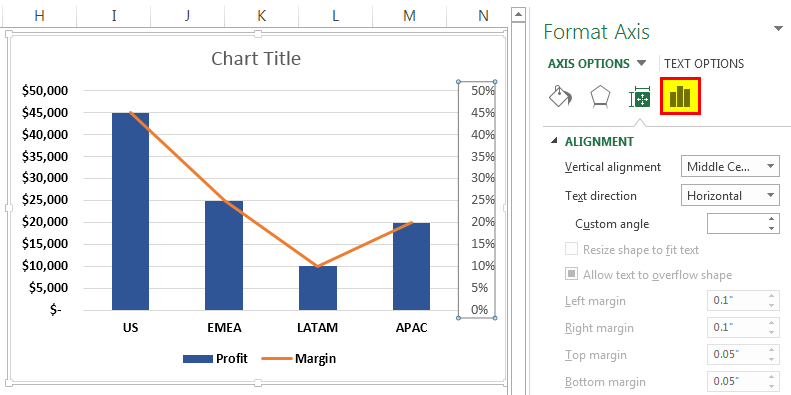Open the Format Axis pane options arrow
The width and height of the screenshot is (791, 395).
778,29
